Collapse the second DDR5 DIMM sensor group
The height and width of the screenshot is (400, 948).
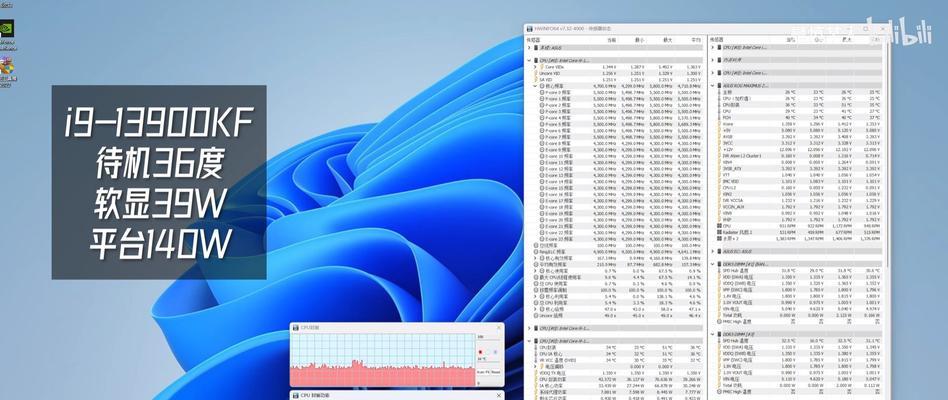[713, 333]
